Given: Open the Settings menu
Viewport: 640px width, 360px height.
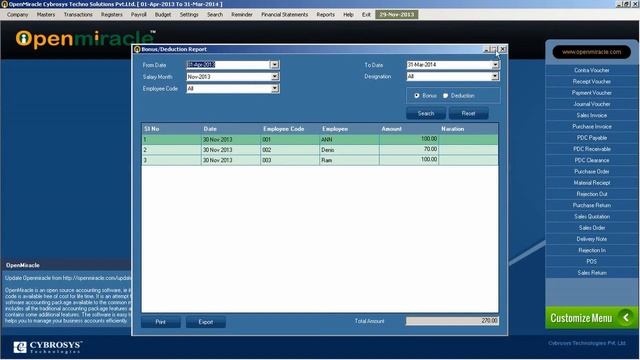Looking at the screenshot, I should [189, 14].
